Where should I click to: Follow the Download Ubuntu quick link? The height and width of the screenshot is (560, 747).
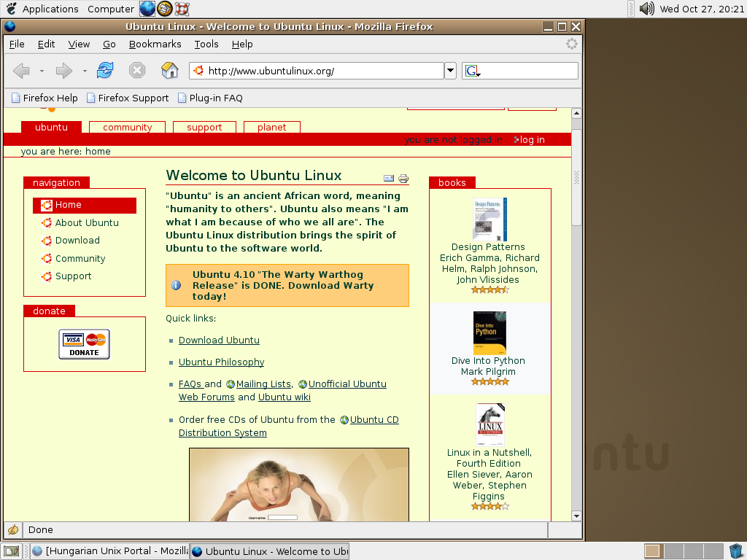(x=219, y=340)
